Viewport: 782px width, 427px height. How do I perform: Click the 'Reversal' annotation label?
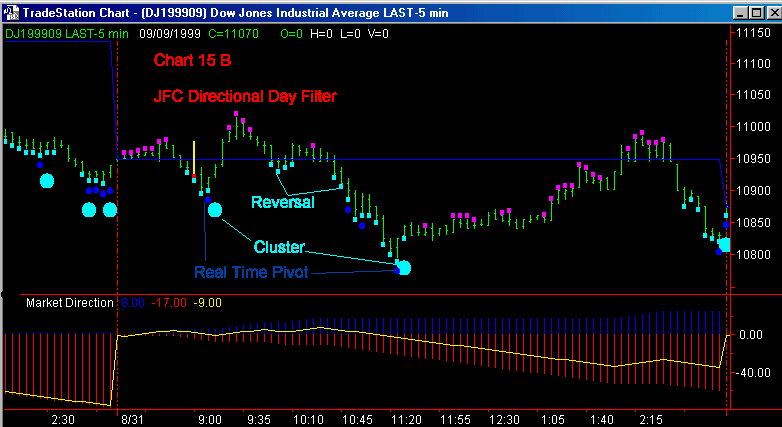(x=283, y=203)
